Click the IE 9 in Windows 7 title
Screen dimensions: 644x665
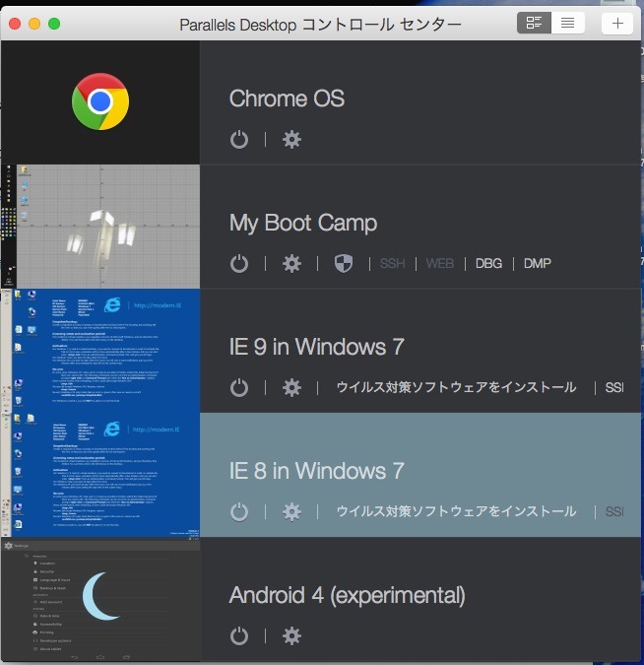click(x=317, y=347)
